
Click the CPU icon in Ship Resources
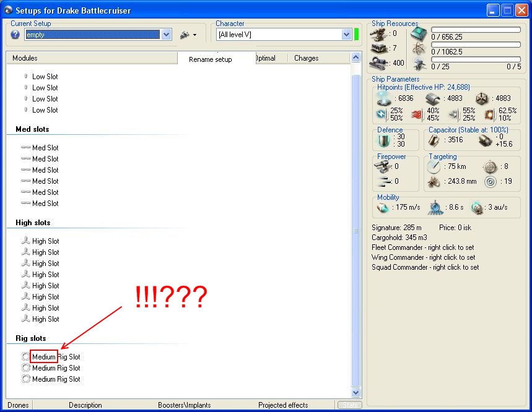coord(419,34)
